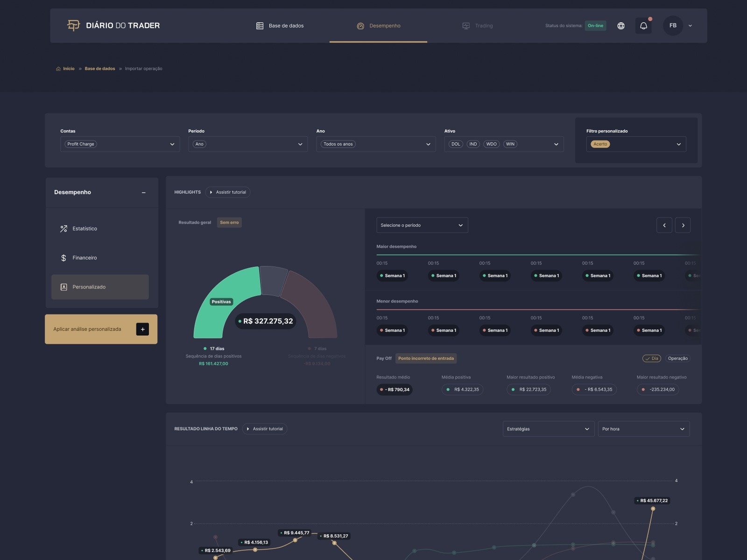Click the Diário do Trader logo

(113, 25)
